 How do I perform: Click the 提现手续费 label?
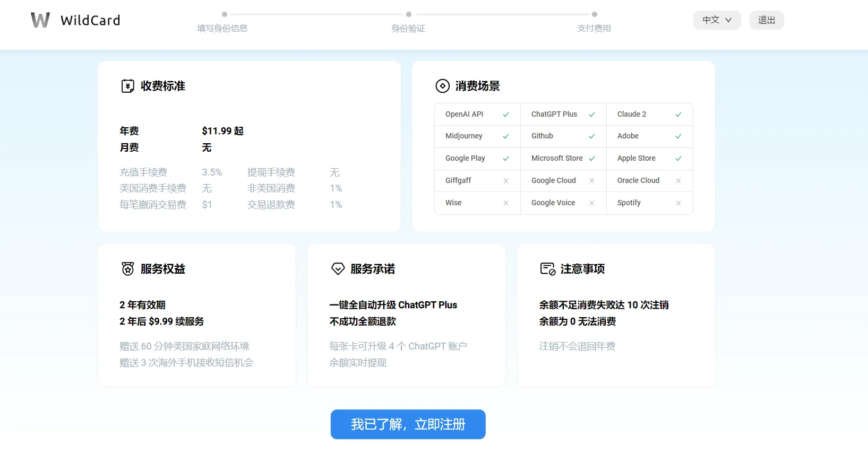click(271, 172)
